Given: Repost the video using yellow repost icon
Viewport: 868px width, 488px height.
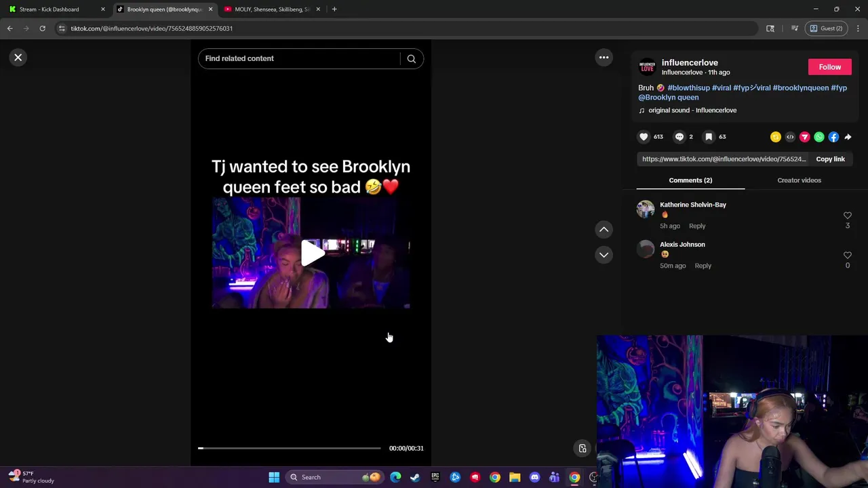Looking at the screenshot, I should 776,137.
